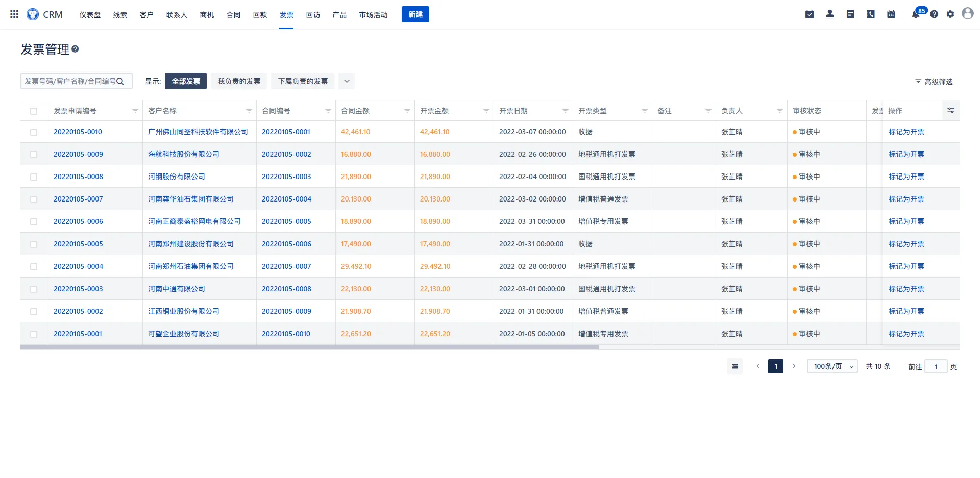Screen dimensions: 980x478
Task: Open the 100条/页 page size dropdown
Action: pyautogui.click(x=832, y=366)
